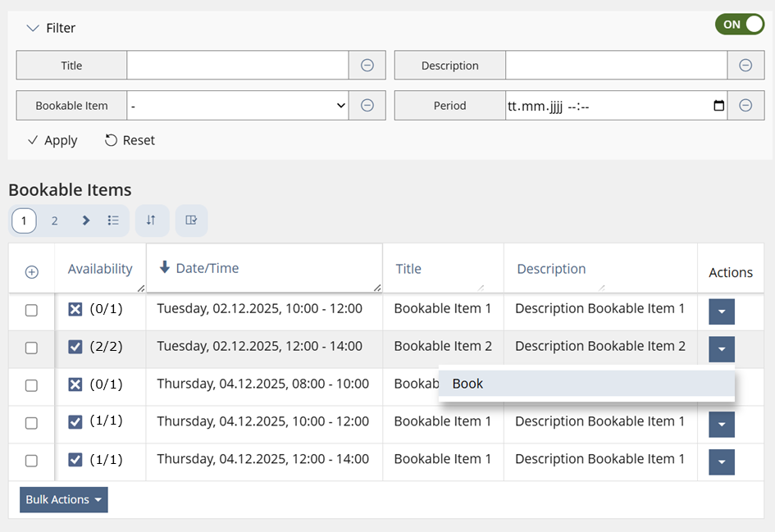
Task: Remove the Period filter with minus icon
Action: point(745,106)
